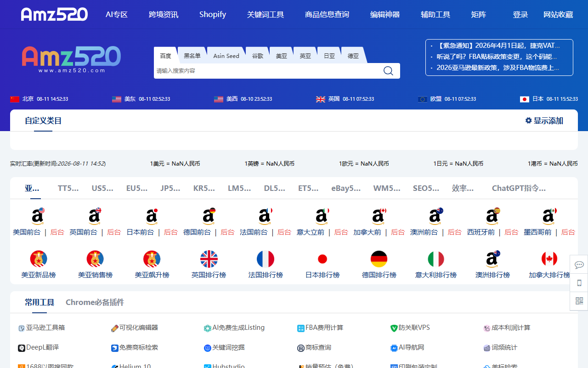588x368 pixels.
Task: Click the 登录 login link
Action: (520, 14)
